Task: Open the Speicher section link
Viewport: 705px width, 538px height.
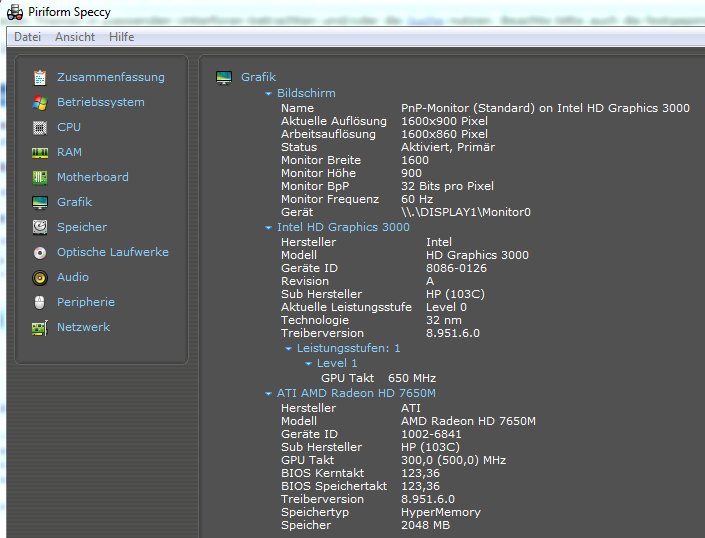Action: (x=82, y=227)
